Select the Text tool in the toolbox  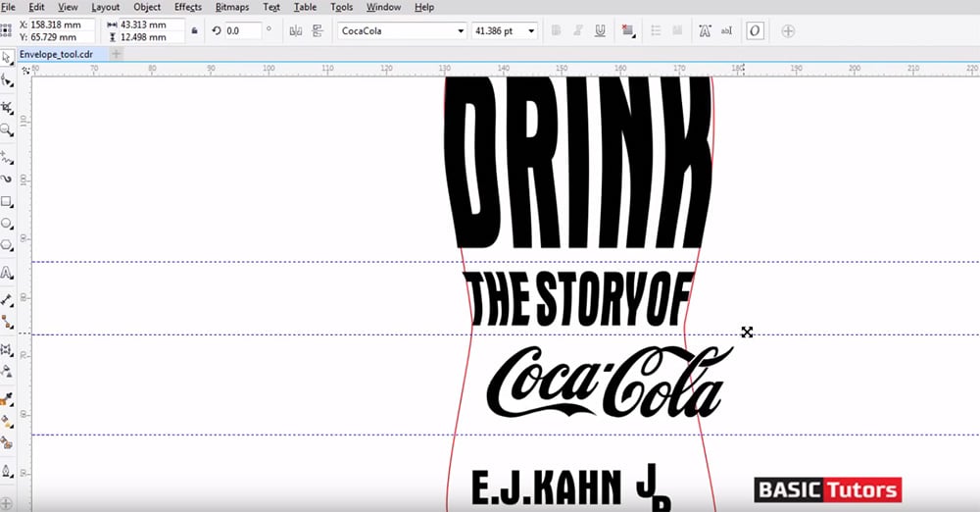(x=7, y=273)
